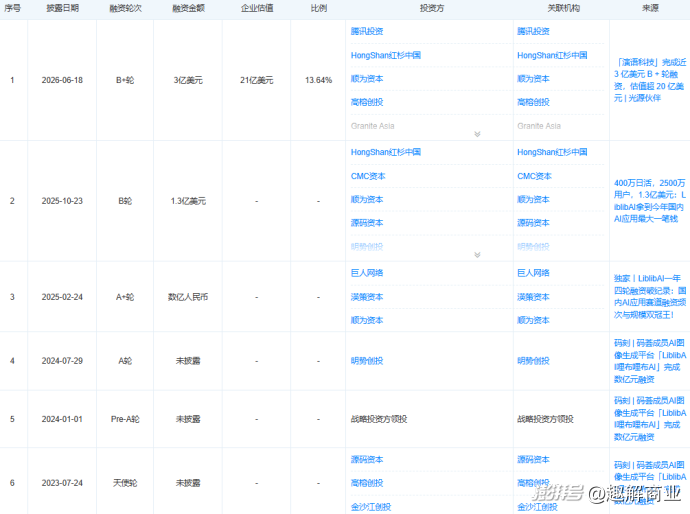Image resolution: width=690 pixels, height=514 pixels.
Task: Select the date 2025-02-24
Action: click(x=62, y=297)
